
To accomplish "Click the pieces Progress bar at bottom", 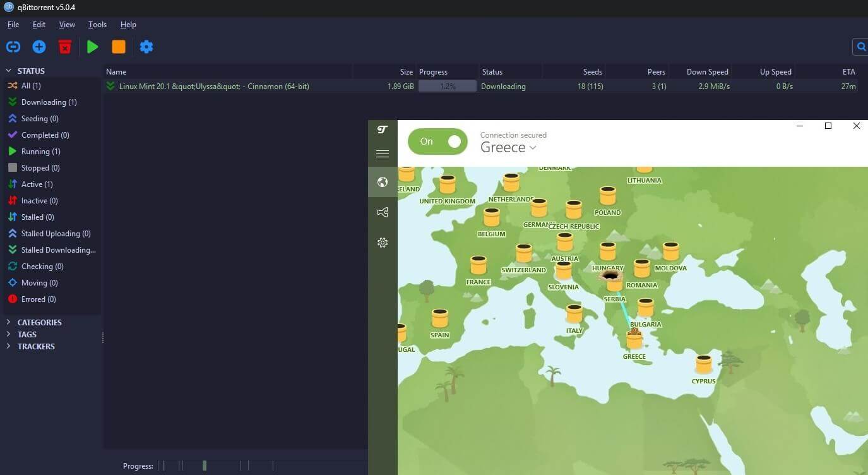I will [x=262, y=466].
